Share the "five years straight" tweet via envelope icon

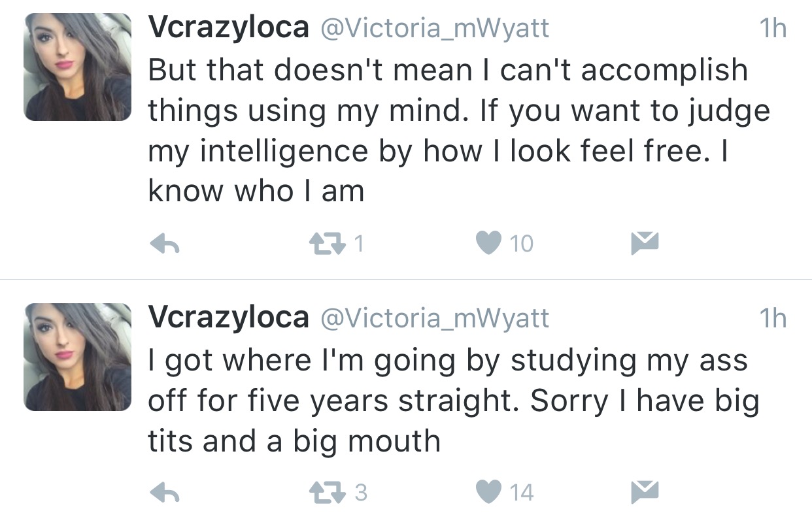click(645, 491)
